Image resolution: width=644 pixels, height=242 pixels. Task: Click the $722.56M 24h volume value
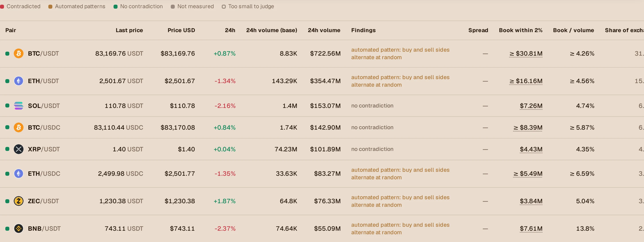325,53
